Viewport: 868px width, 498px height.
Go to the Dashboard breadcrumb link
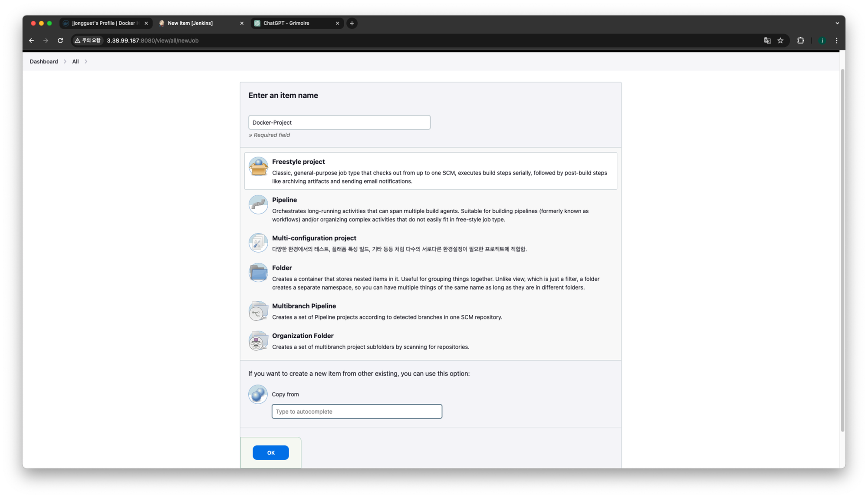(44, 62)
